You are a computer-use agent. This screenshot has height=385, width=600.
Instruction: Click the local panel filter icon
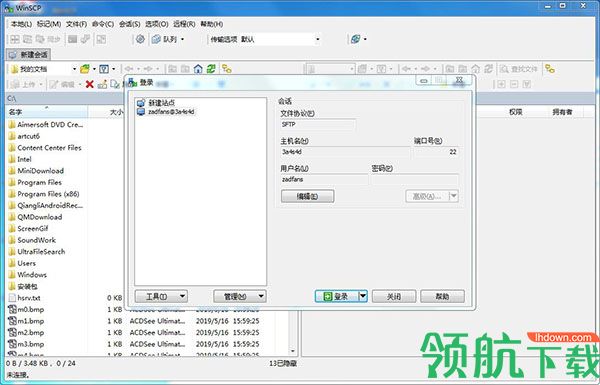(104, 69)
